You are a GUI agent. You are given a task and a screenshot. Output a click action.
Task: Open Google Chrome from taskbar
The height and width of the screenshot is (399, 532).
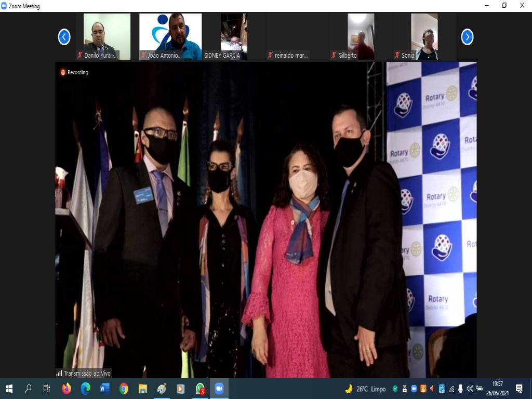click(124, 389)
